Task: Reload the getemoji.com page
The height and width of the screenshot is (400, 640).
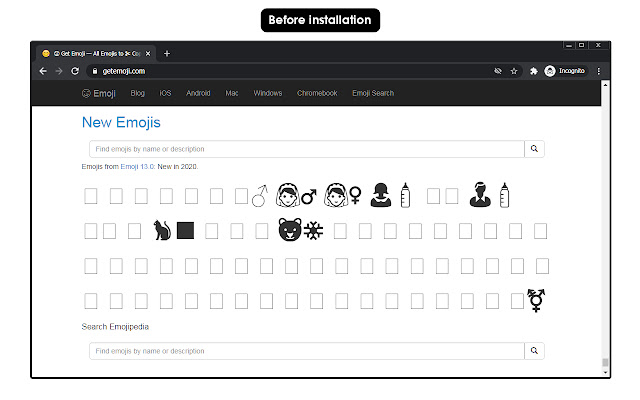Action: [75, 71]
